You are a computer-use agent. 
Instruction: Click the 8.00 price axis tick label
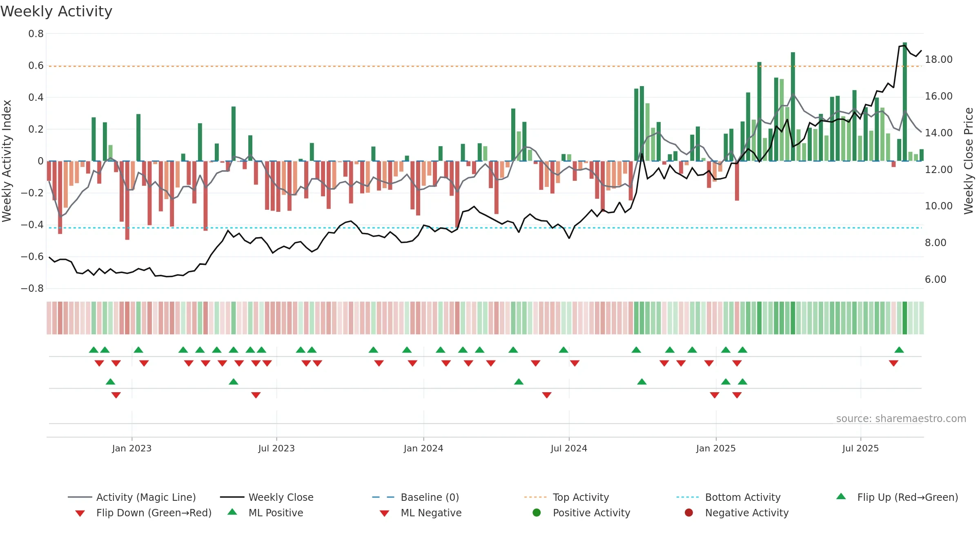[935, 243]
